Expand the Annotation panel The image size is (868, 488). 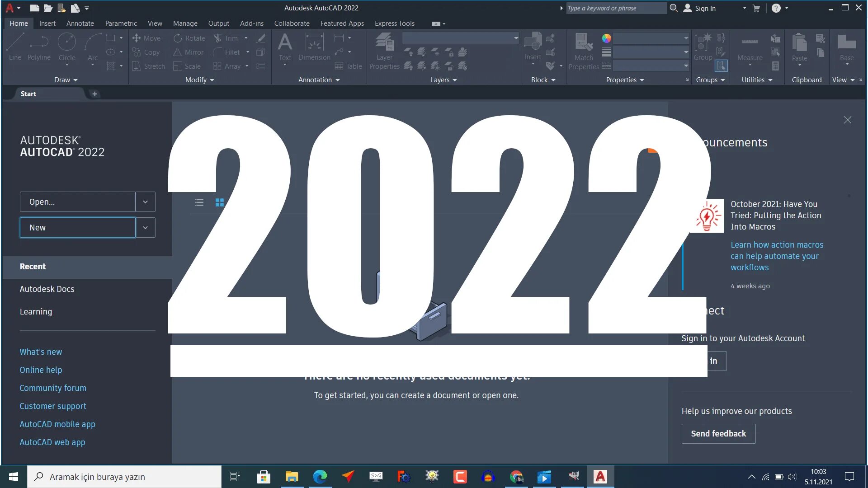[319, 80]
